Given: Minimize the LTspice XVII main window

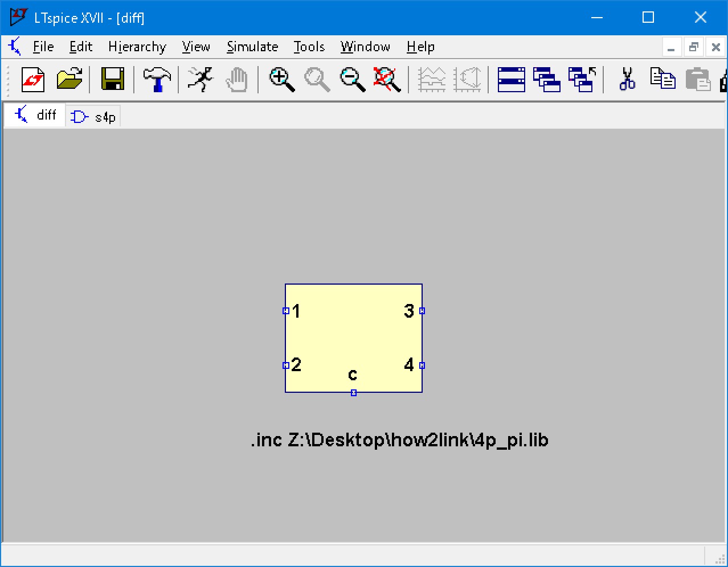Looking at the screenshot, I should pos(597,18).
